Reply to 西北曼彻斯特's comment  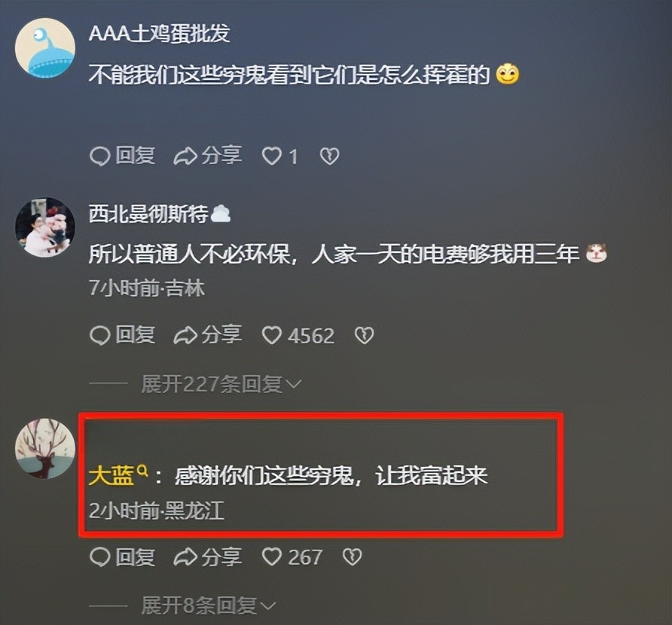(x=122, y=334)
